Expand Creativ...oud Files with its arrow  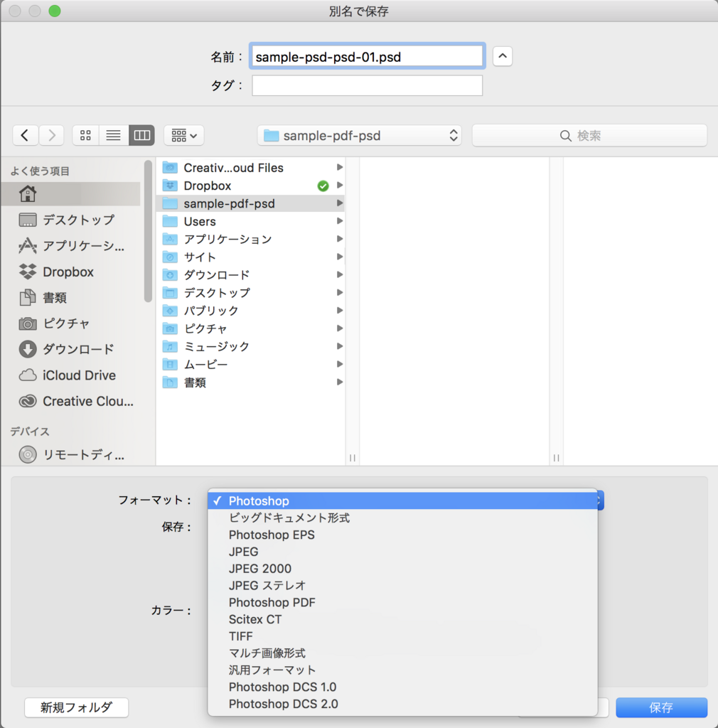tap(340, 167)
